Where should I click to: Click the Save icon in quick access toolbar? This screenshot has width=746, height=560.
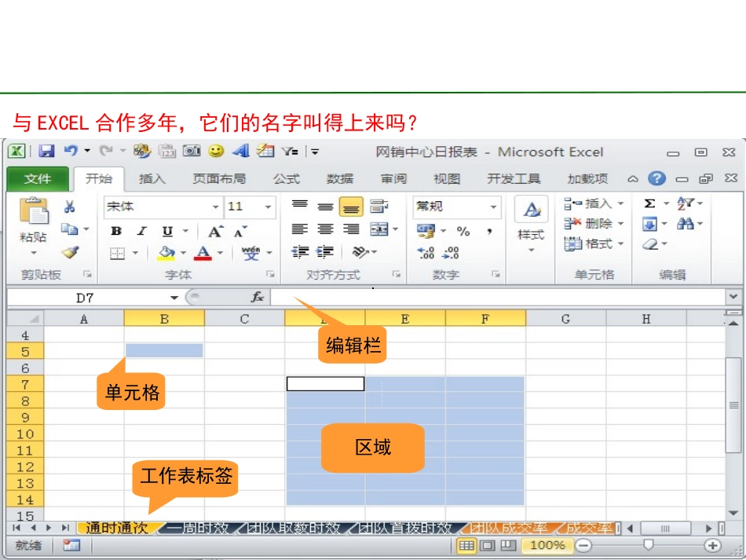[46, 152]
